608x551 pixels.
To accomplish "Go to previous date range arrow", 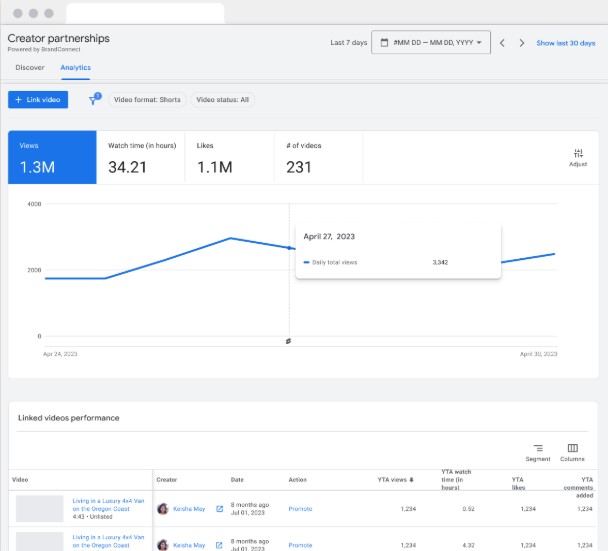I will coord(502,43).
